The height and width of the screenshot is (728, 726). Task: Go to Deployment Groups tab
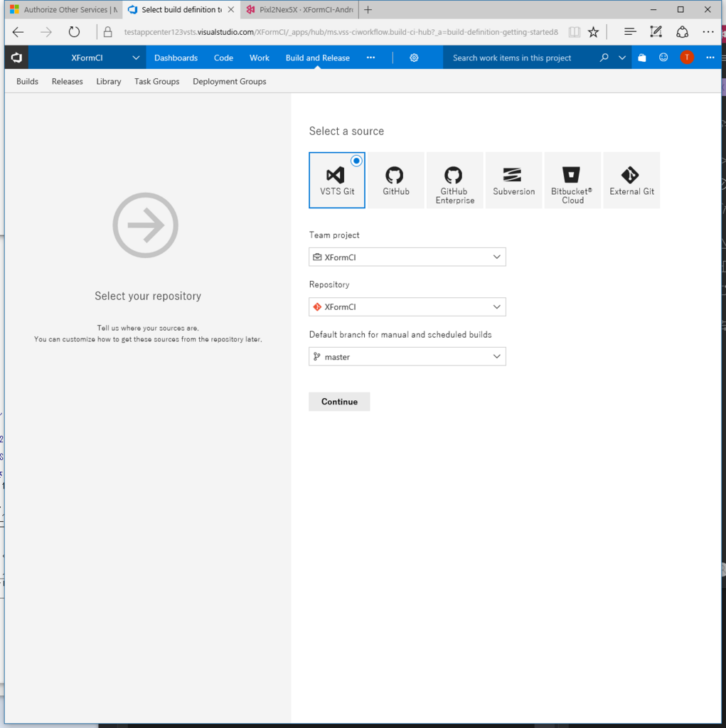230,81
